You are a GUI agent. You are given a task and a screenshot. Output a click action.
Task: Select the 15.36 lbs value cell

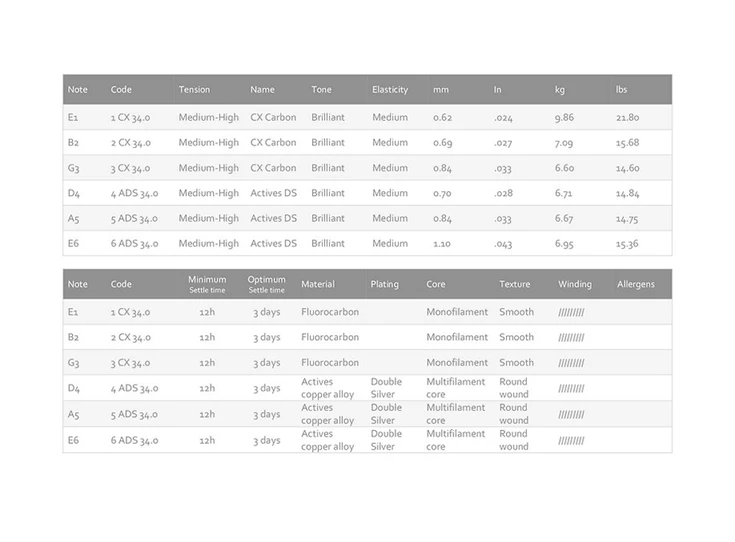(628, 244)
